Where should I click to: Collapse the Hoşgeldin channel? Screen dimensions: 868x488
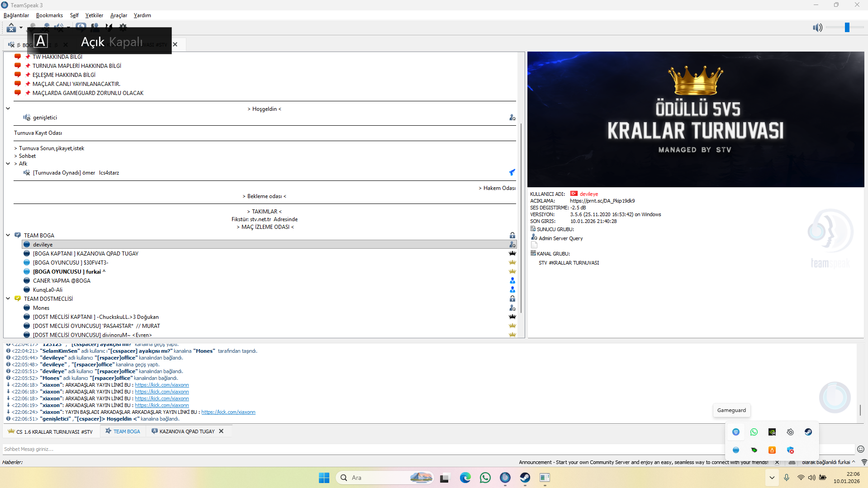tap(8, 109)
